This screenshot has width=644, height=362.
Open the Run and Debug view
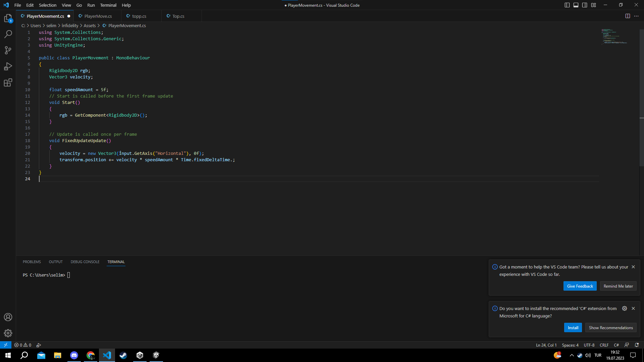click(x=8, y=66)
